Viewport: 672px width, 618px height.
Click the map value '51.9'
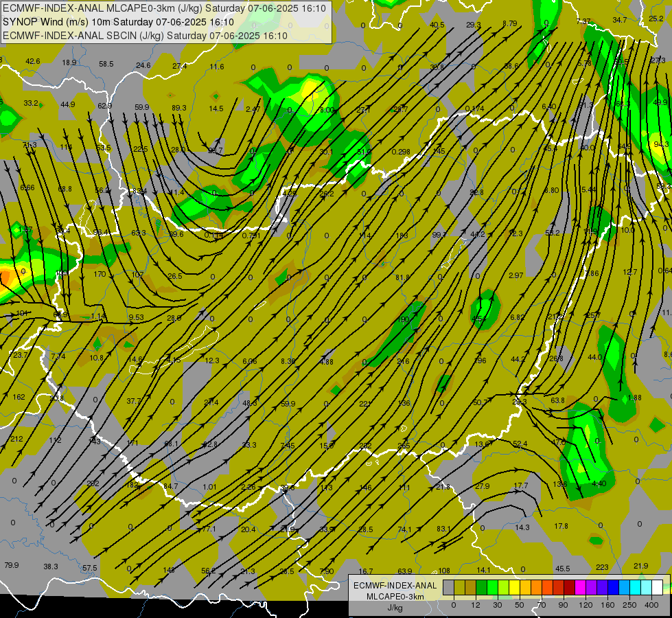[x=364, y=152]
